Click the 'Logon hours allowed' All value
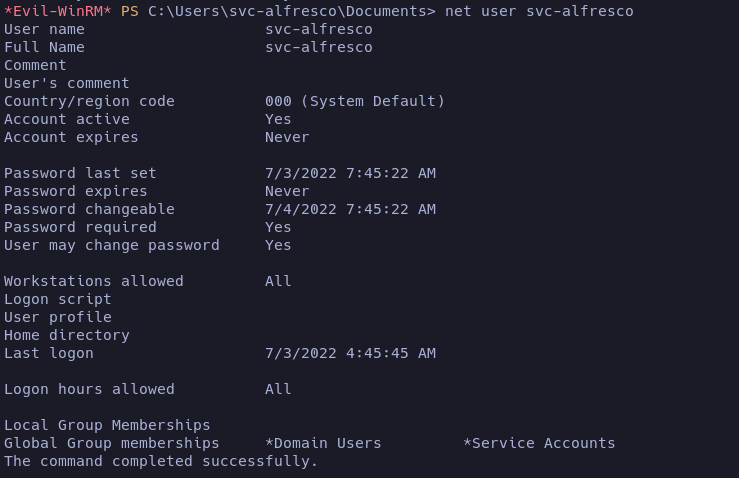The image size is (739, 478). (x=278, y=389)
